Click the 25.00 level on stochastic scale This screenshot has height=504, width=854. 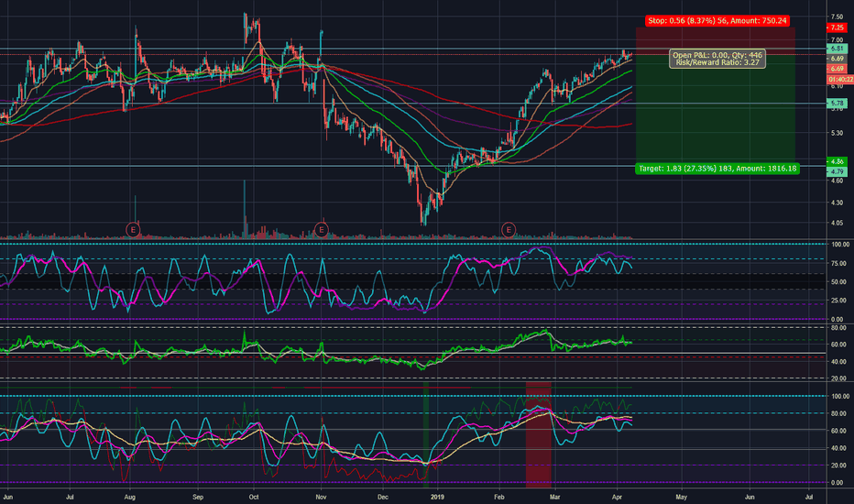pos(838,301)
